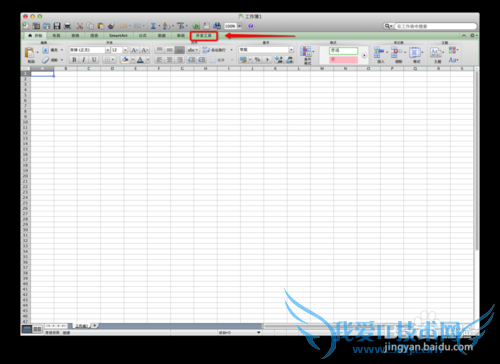Click the Paste clipboard toolbar icon

(x=101, y=26)
